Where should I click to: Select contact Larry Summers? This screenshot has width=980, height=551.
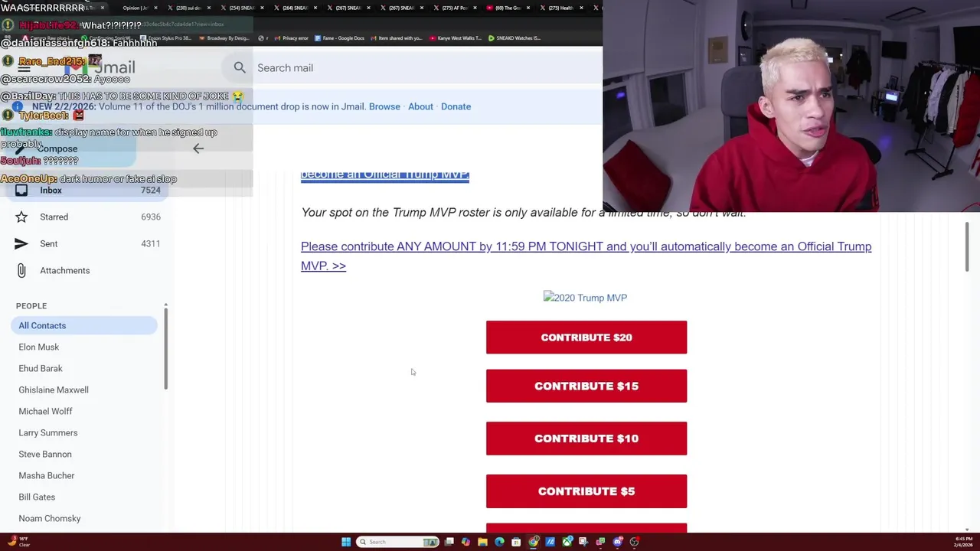click(48, 433)
